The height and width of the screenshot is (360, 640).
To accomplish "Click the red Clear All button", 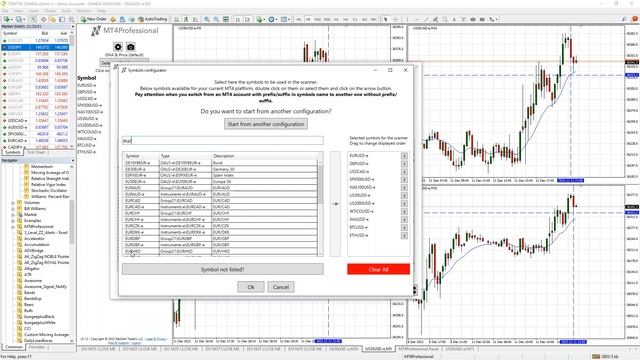I will click(378, 269).
